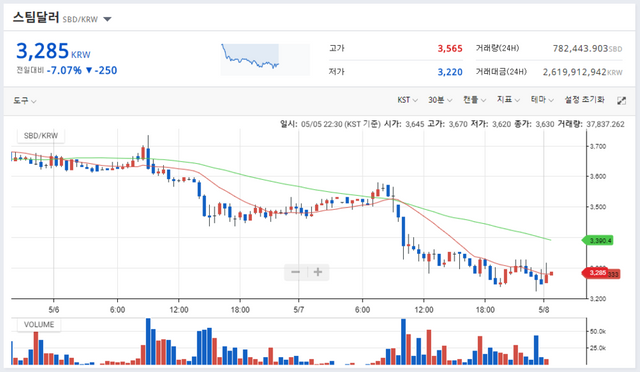640x372 pixels.
Task: Click the current price 3,285 KRW
Action: [x=53, y=51]
